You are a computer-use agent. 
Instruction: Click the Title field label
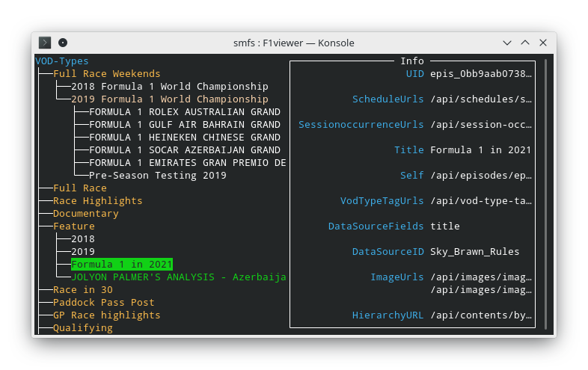[x=409, y=150]
